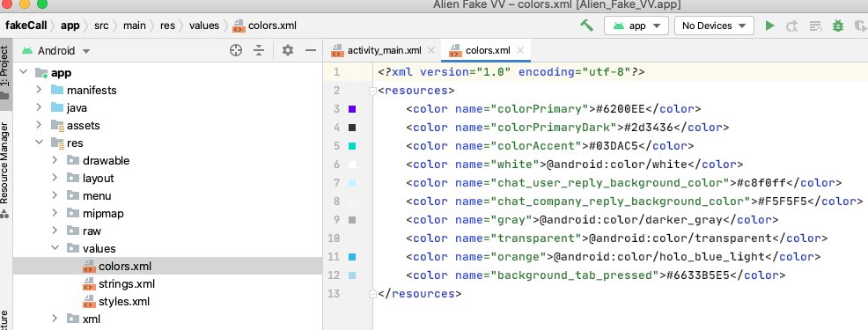The width and height of the screenshot is (868, 330).
Task: Click res in the breadcrumb path
Action: (168, 26)
